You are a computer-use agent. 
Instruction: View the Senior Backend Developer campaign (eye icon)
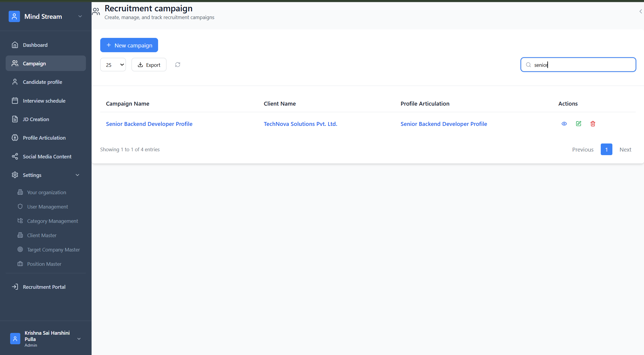point(564,124)
